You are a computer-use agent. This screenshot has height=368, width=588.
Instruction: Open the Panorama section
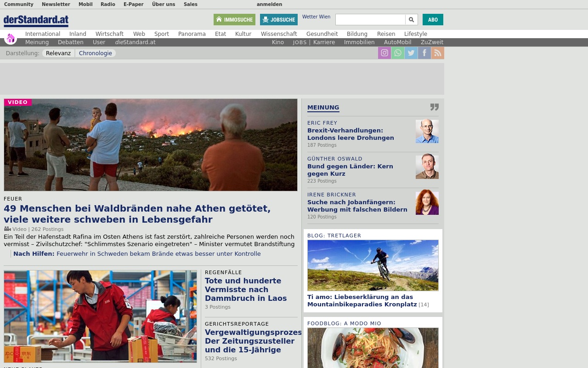192,34
